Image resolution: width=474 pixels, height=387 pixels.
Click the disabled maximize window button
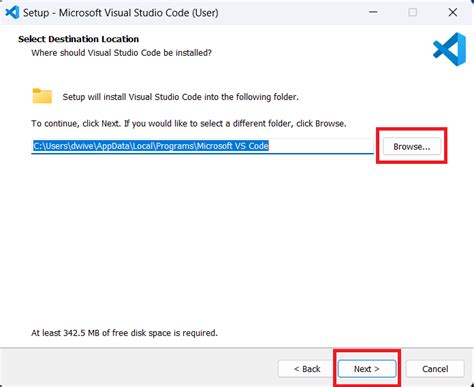413,12
